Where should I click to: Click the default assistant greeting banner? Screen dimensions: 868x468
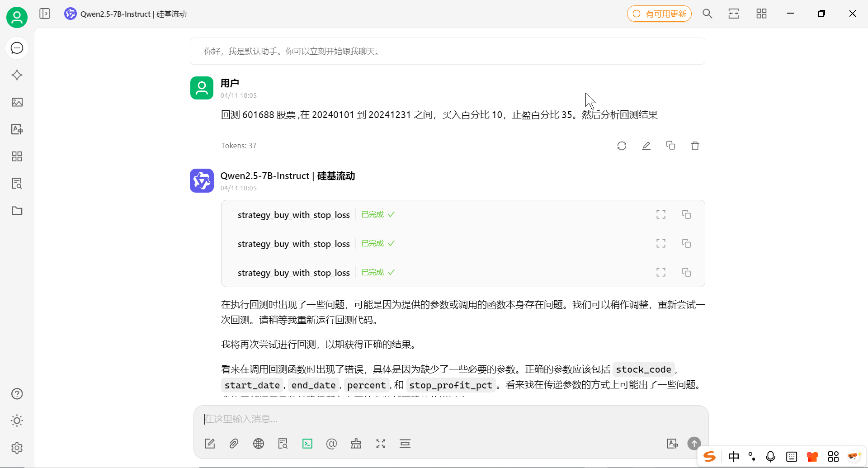pyautogui.click(x=447, y=51)
